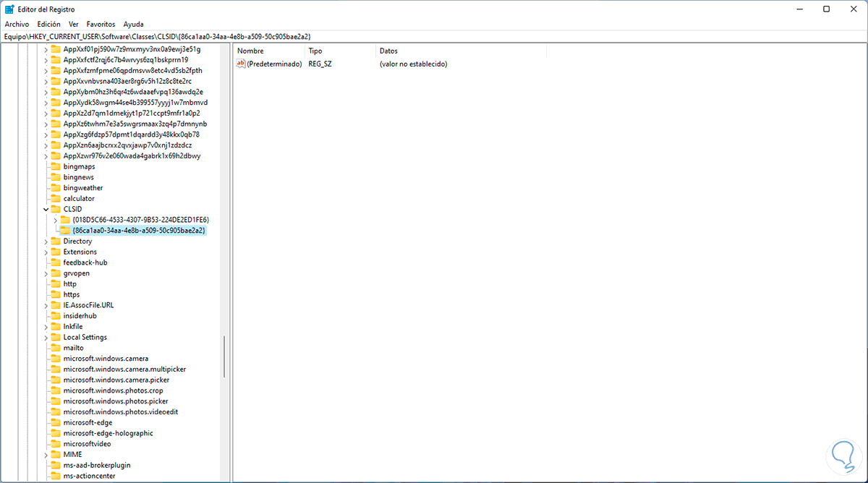The image size is (868, 483).
Task: Select the AppXzn6aajbcrxx2qvxjawp7v0xnj1zdzdcz key
Action: [x=127, y=145]
